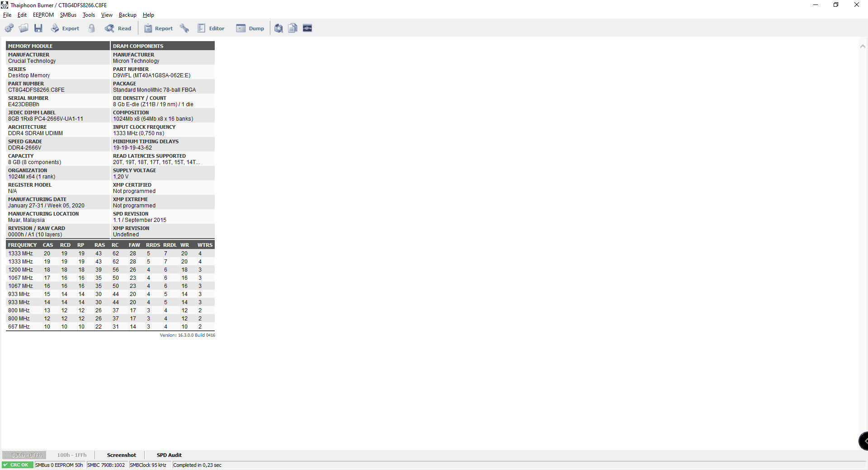Open the EEPROM menu
This screenshot has width=868, height=470.
(x=43, y=15)
